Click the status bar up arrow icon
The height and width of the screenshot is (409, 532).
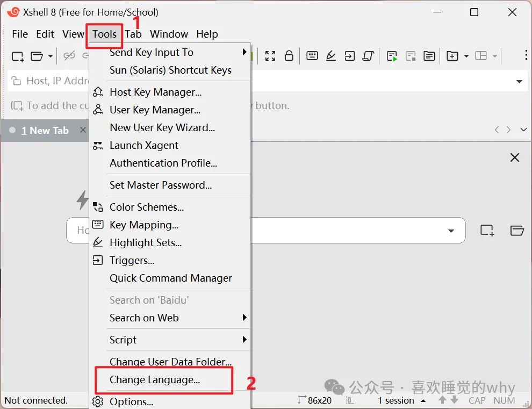tap(442, 400)
